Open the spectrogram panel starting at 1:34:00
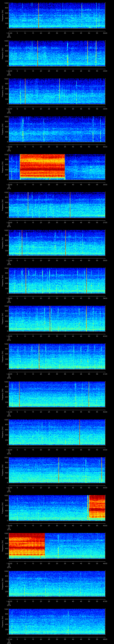Screen dimensions: 114x644 click(57, 129)
